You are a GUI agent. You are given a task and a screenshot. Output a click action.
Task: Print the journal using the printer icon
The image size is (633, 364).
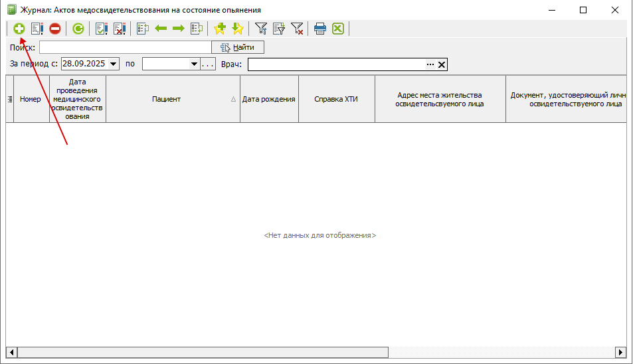pos(320,29)
